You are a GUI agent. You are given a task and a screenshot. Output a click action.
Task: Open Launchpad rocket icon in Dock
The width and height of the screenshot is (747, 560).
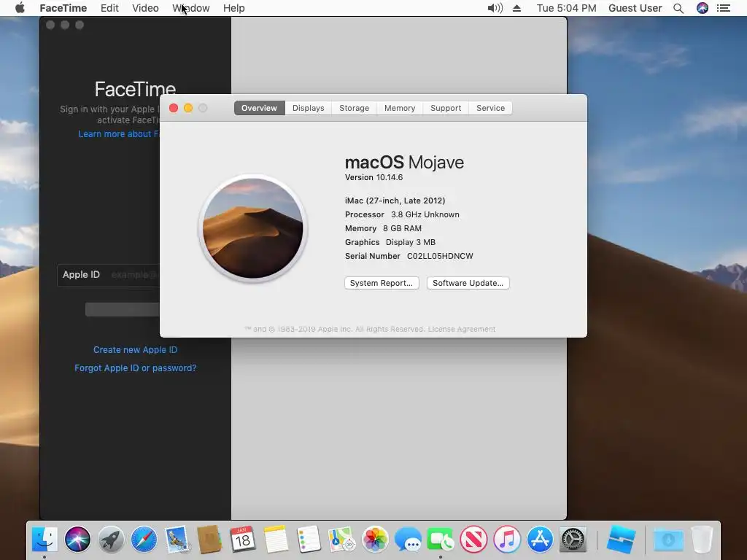point(111,540)
